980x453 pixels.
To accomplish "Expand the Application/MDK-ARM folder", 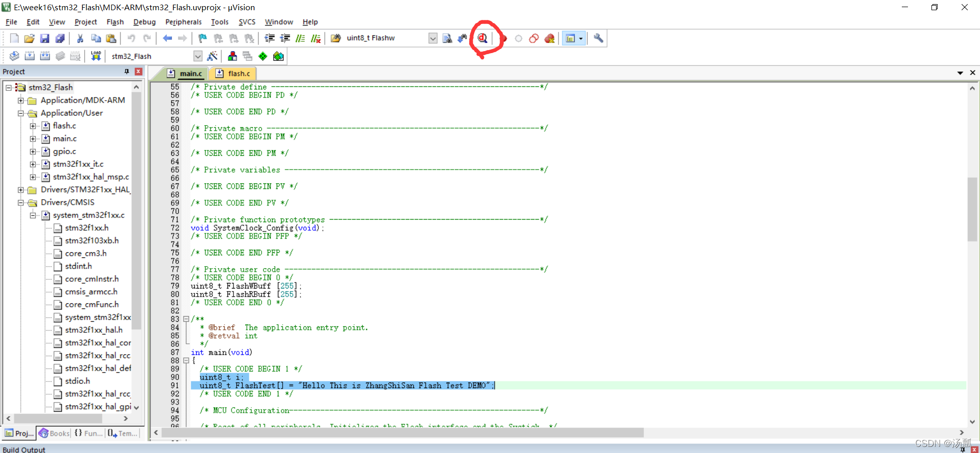I will click(x=21, y=100).
